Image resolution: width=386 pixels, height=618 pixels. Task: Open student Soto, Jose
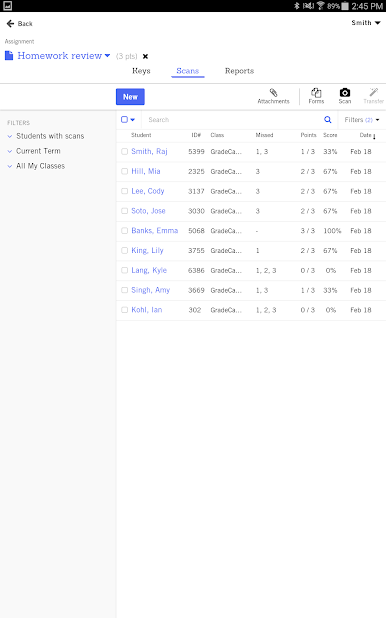click(x=148, y=211)
